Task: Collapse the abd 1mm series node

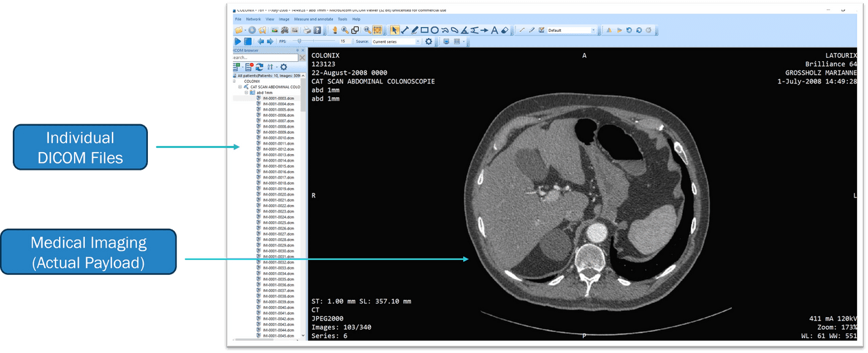Action: [246, 92]
